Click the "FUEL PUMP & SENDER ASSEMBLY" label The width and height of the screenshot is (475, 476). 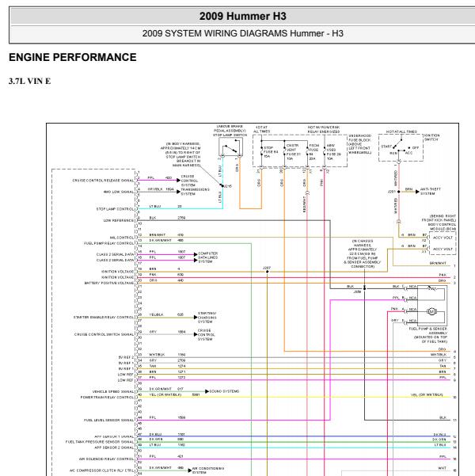coord(427,331)
